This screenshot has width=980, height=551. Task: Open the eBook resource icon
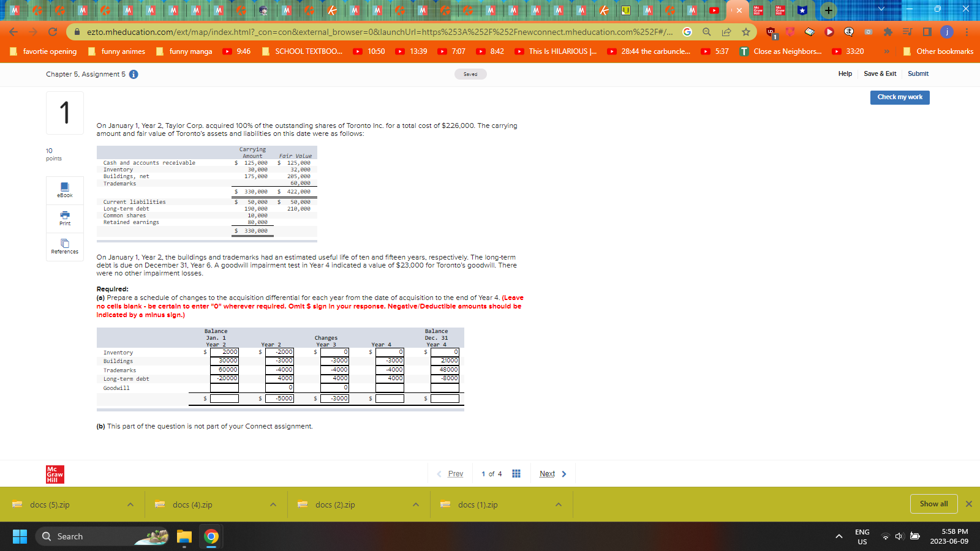(x=65, y=190)
